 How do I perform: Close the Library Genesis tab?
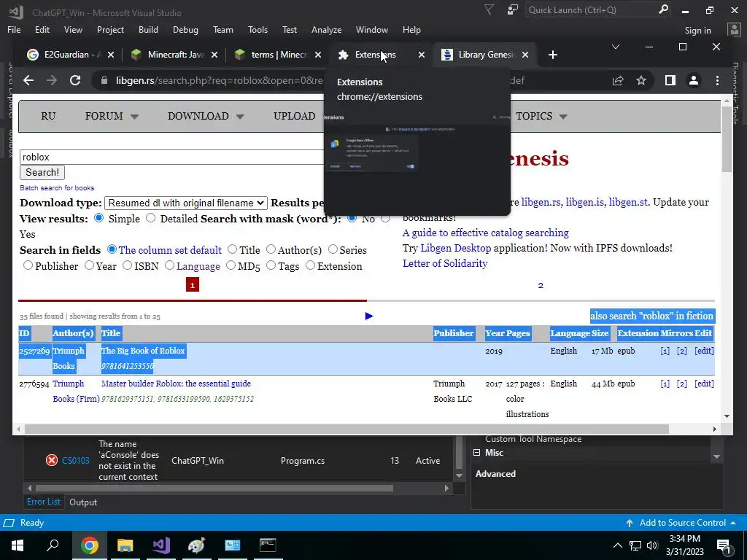[525, 55]
